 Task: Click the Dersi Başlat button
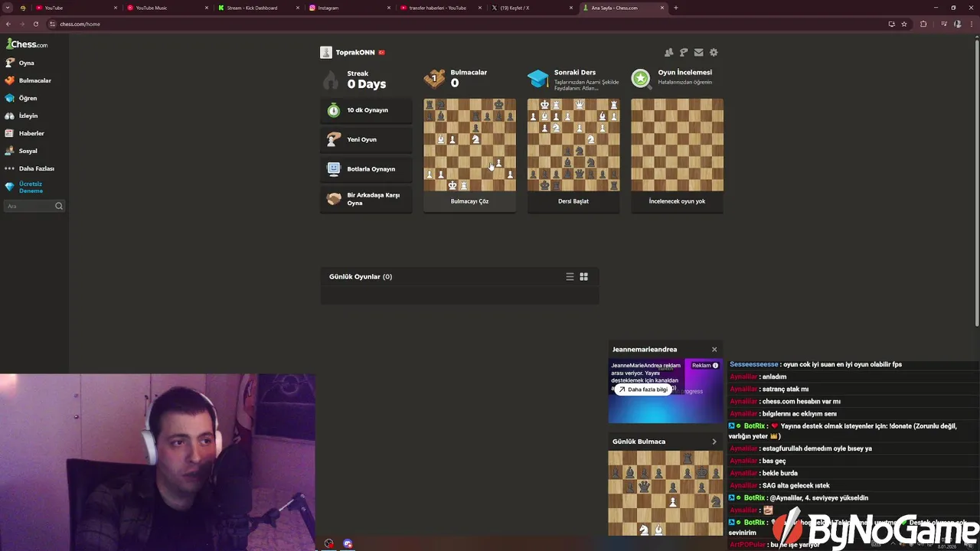(x=573, y=201)
